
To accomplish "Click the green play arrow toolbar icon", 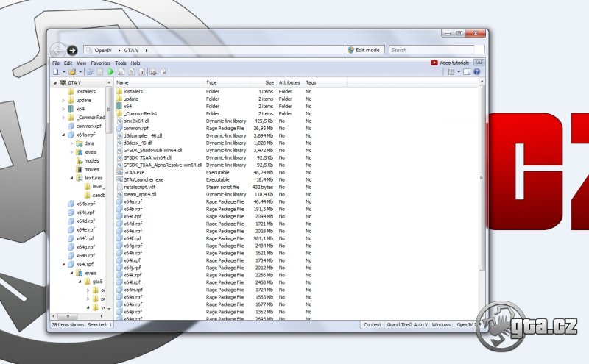I will pyautogui.click(x=110, y=72).
